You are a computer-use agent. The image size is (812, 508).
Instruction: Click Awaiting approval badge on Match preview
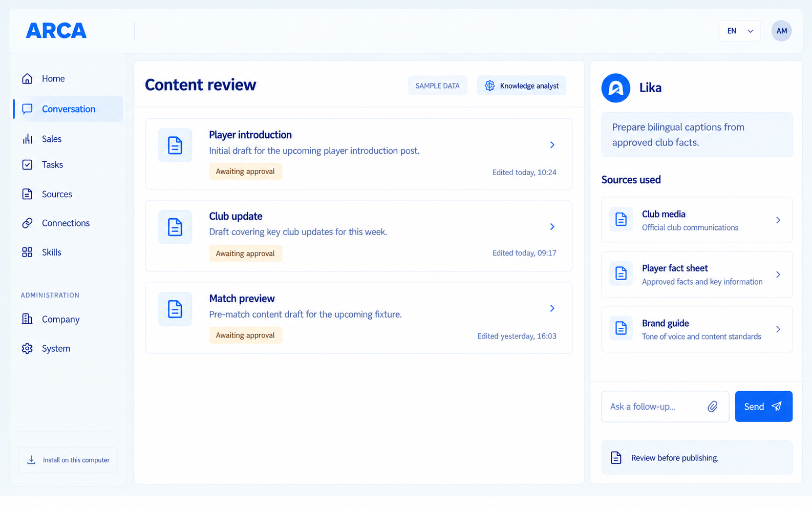click(x=245, y=335)
